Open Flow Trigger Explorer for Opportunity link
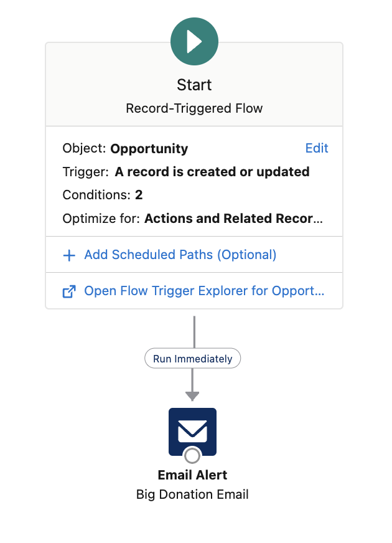This screenshot has height=543, width=392. coord(204,291)
